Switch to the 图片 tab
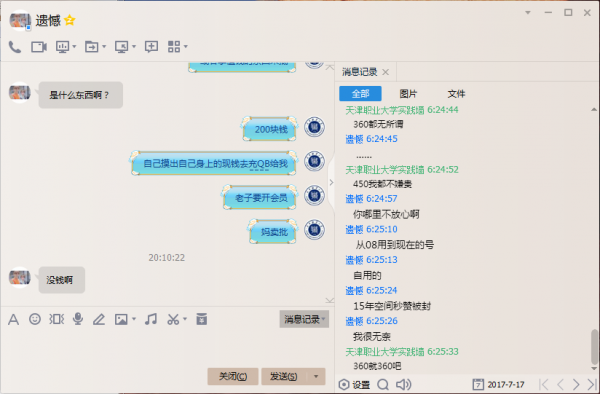 pyautogui.click(x=408, y=94)
